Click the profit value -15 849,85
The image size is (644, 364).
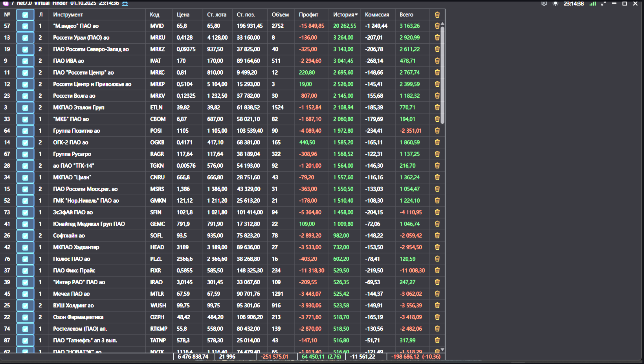[312, 26]
